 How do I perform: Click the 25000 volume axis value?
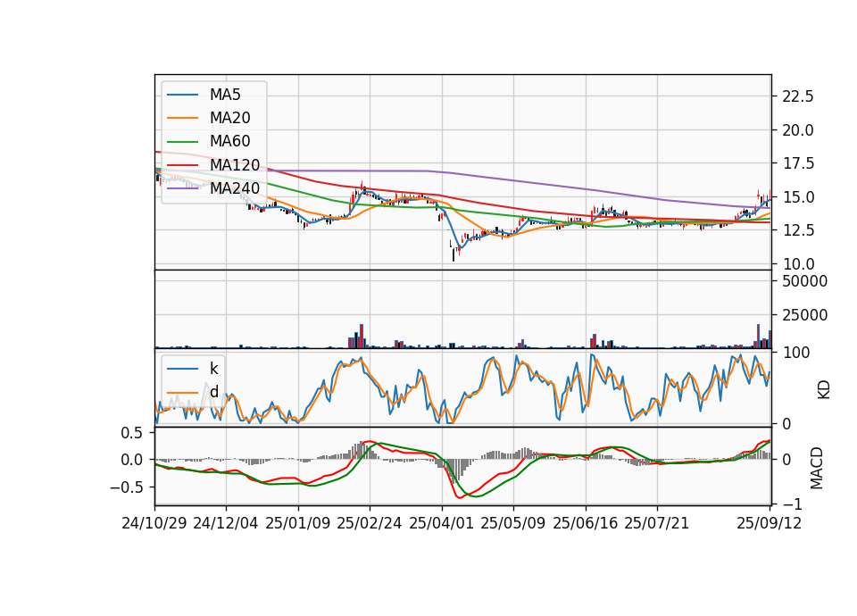(x=804, y=315)
